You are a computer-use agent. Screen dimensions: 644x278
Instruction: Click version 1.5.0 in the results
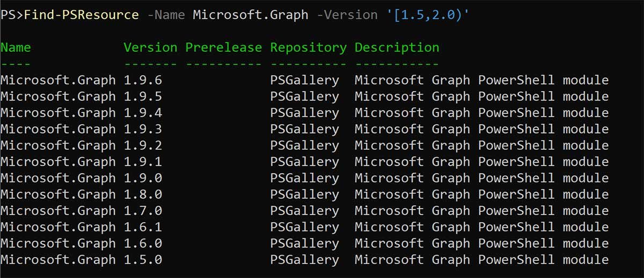143,260
